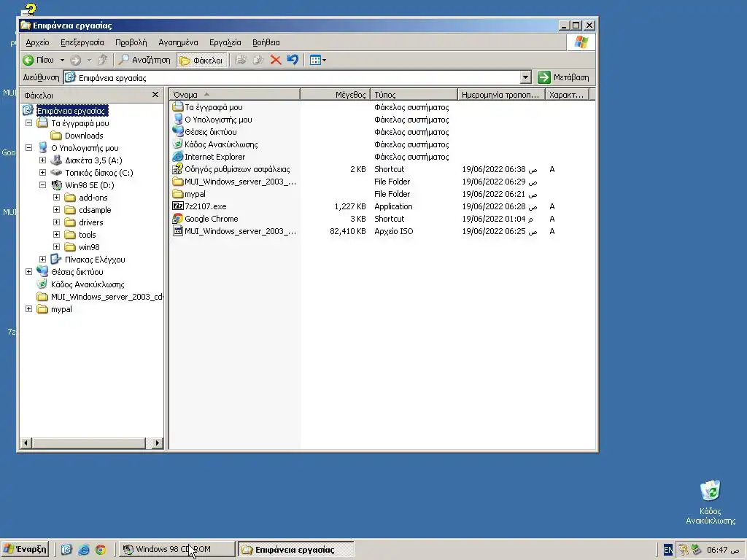The height and width of the screenshot is (560, 747).
Task: Open the Εργαλεία menu
Action: point(225,42)
